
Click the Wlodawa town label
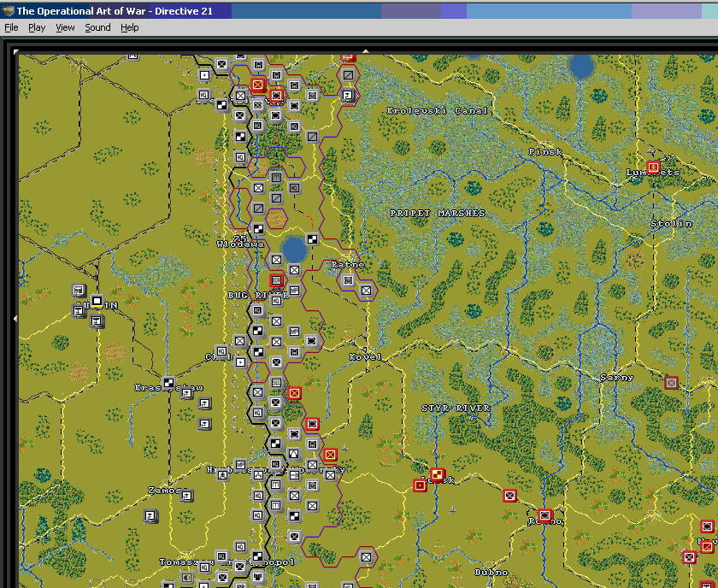coord(240,244)
